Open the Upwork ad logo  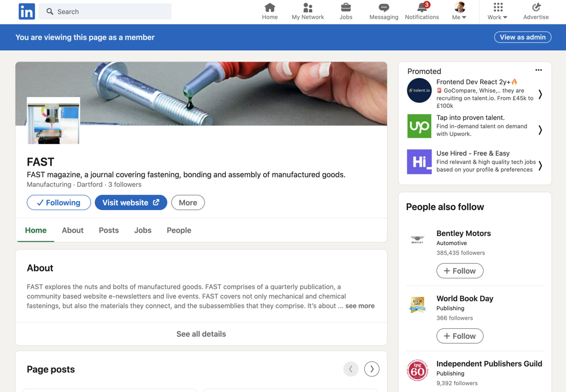(419, 126)
